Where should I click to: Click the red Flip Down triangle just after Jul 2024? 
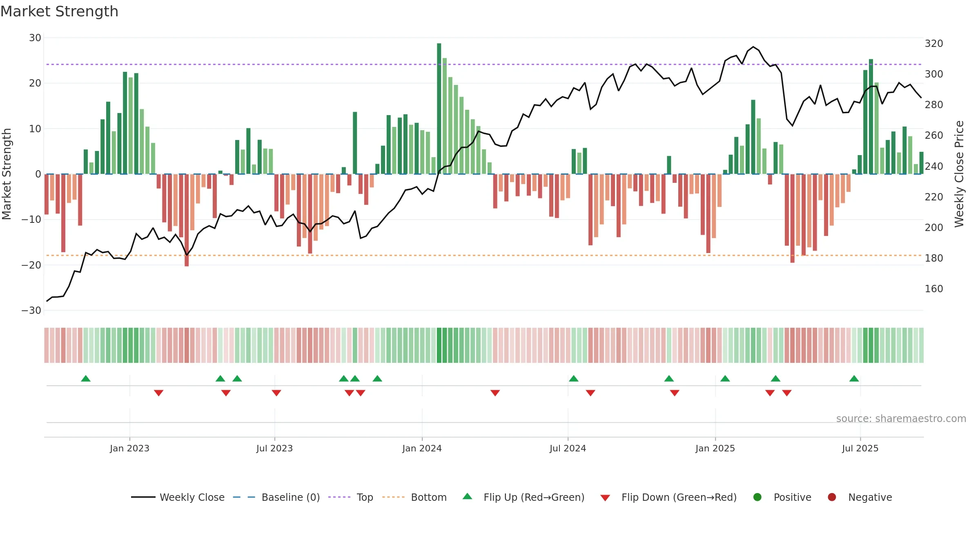[590, 393]
